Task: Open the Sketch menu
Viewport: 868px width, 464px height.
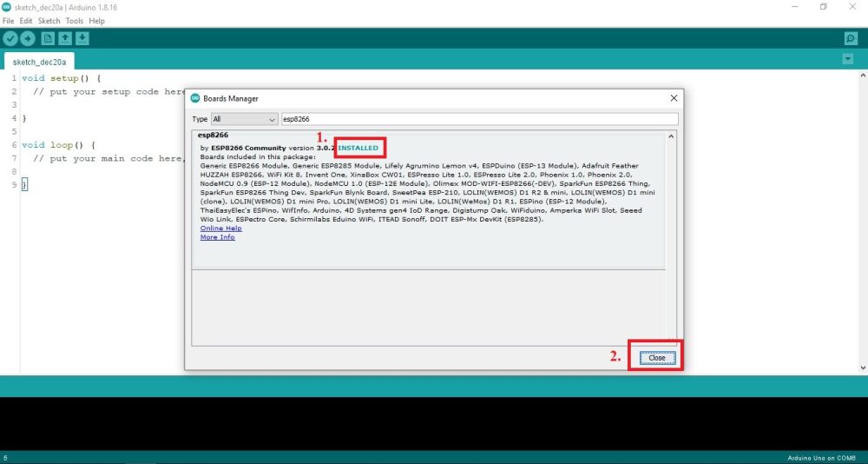Action: pos(49,21)
